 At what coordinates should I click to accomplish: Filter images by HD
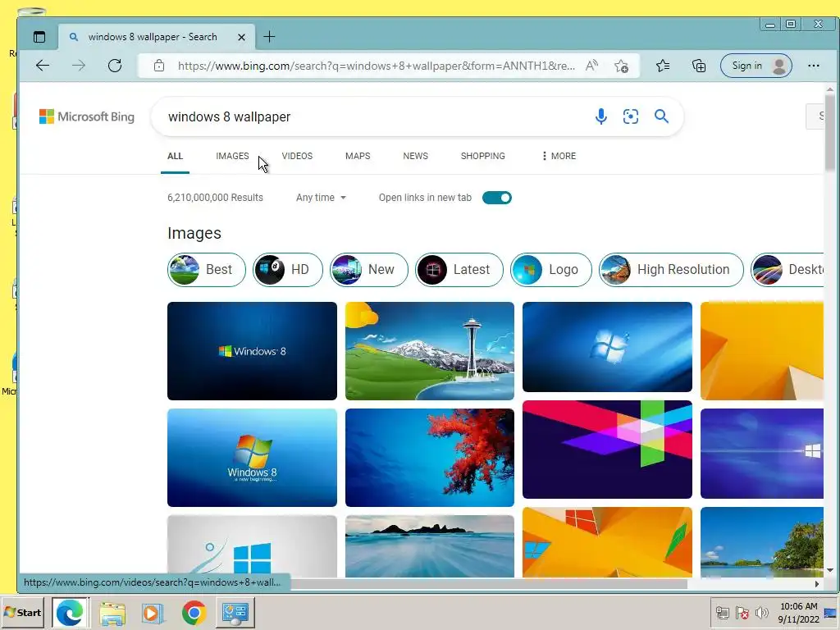pyautogui.click(x=288, y=269)
